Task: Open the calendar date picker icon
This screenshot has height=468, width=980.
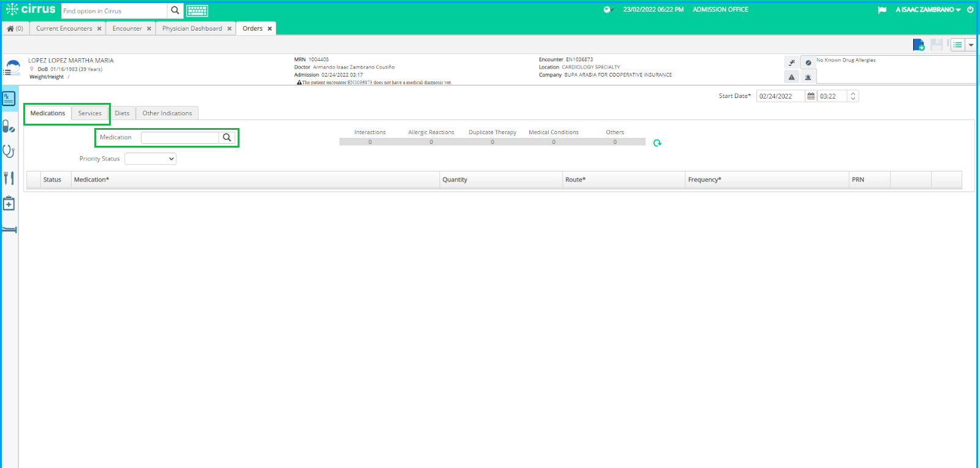Action: coord(811,96)
